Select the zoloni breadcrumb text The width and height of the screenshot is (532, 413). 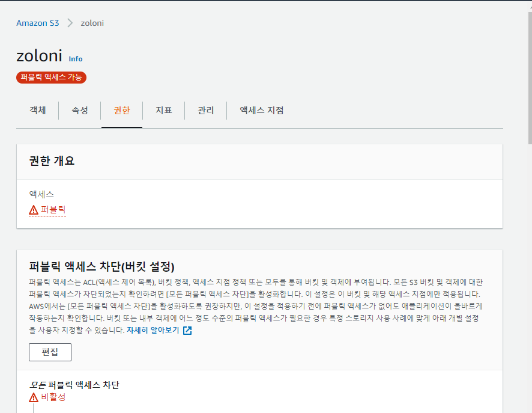click(92, 23)
